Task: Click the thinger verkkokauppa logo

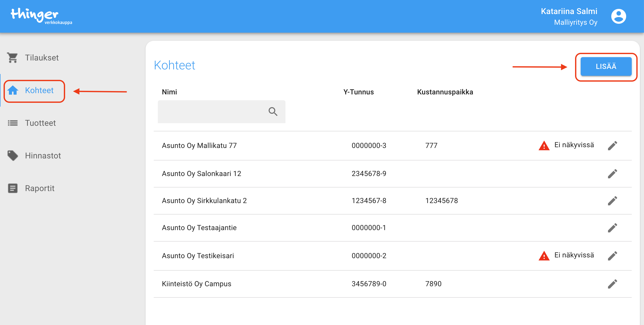Action: (x=41, y=16)
